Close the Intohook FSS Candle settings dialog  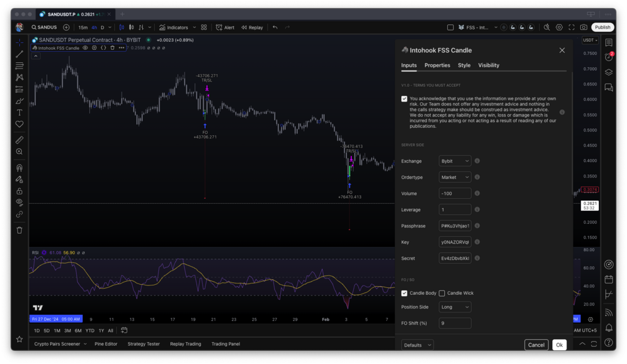click(562, 50)
